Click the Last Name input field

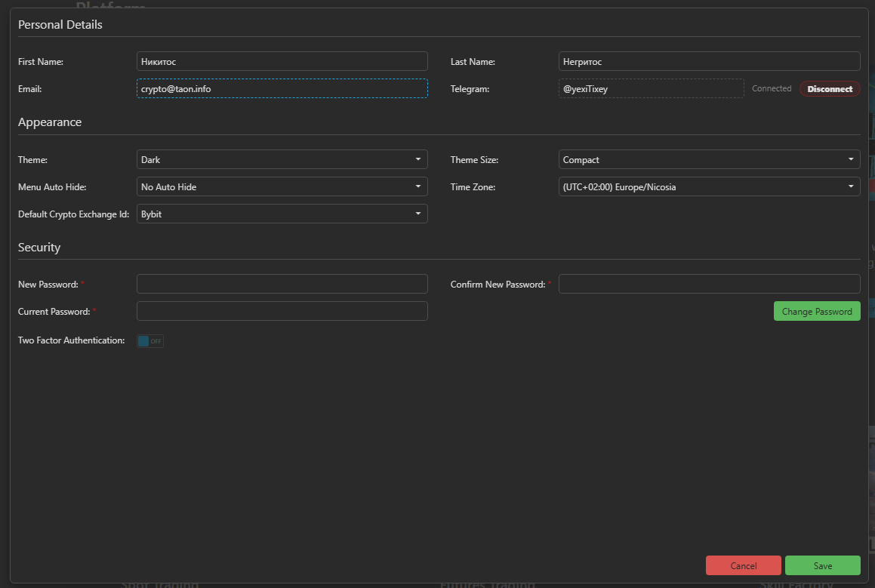click(x=708, y=61)
